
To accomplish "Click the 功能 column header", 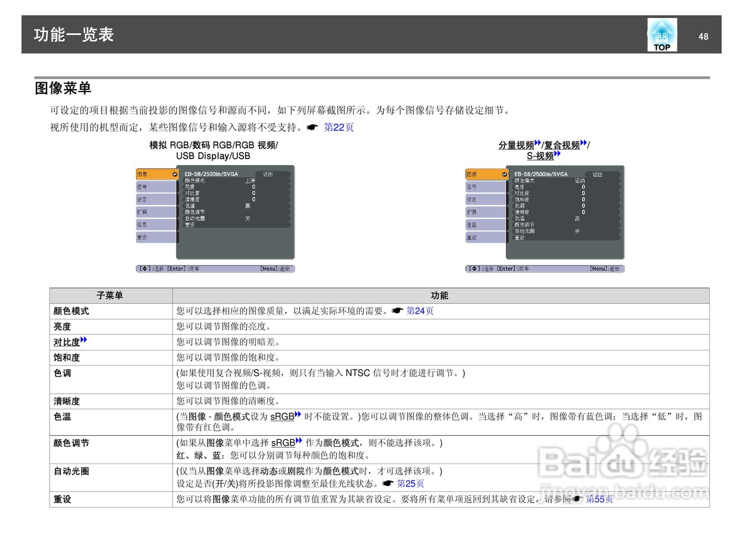I will [x=441, y=296].
